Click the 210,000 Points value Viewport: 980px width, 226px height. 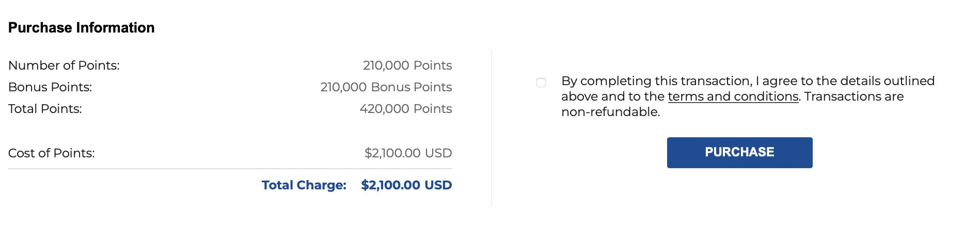pyautogui.click(x=407, y=66)
